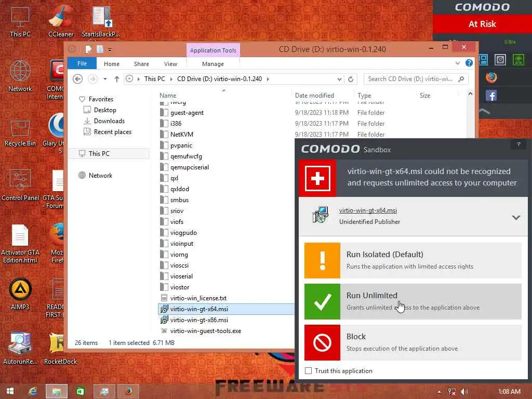532x399 pixels.
Task: Open Activator GTA Edition.html file
Action: (20, 244)
